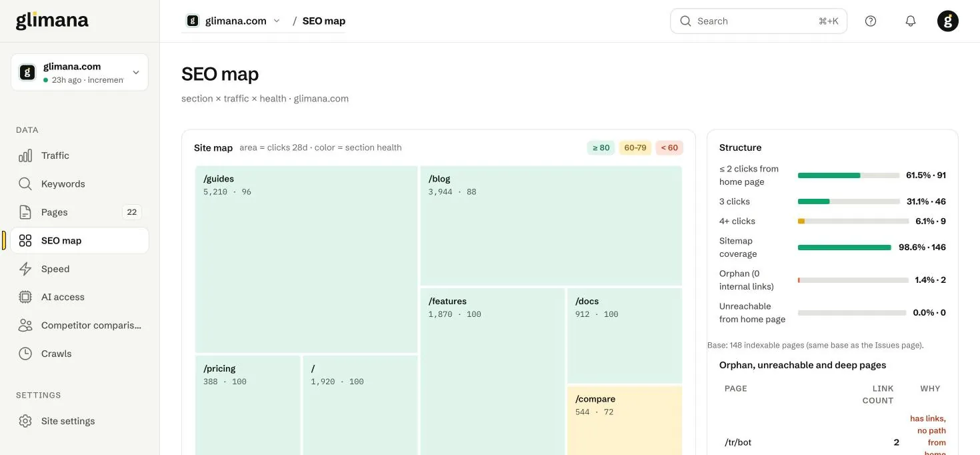Click the Pages count badge 22
Viewport: 980px width, 455px height.
(132, 212)
